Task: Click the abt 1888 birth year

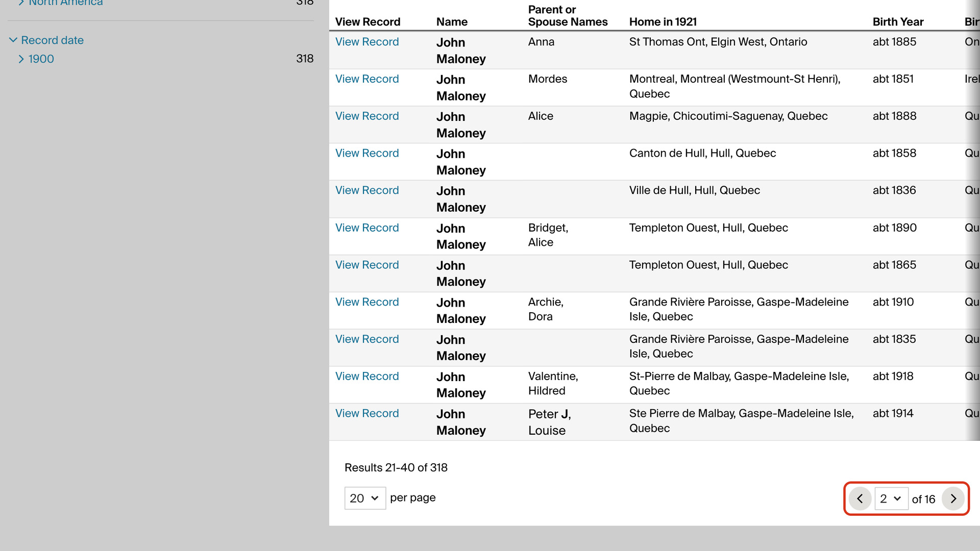Action: point(894,116)
